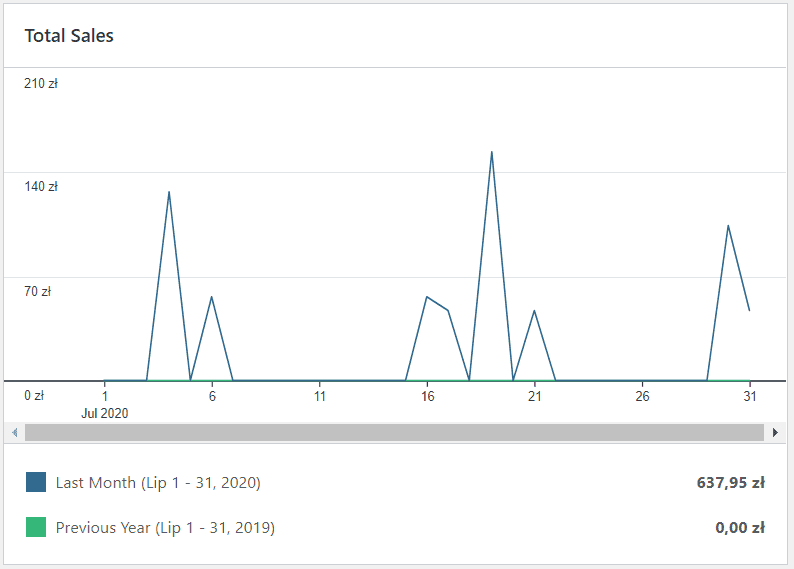Viewport: 794px width, 569px height.
Task: Click the x-axis label 16
Action: tap(427, 396)
